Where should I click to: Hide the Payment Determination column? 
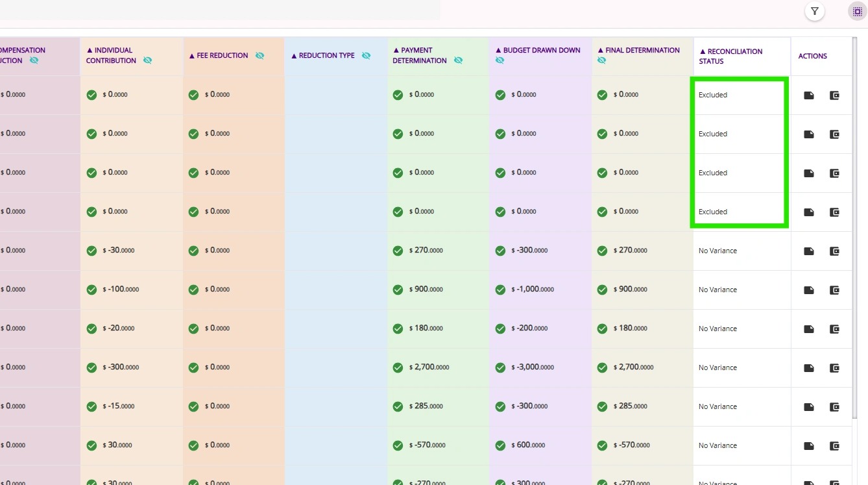(458, 60)
